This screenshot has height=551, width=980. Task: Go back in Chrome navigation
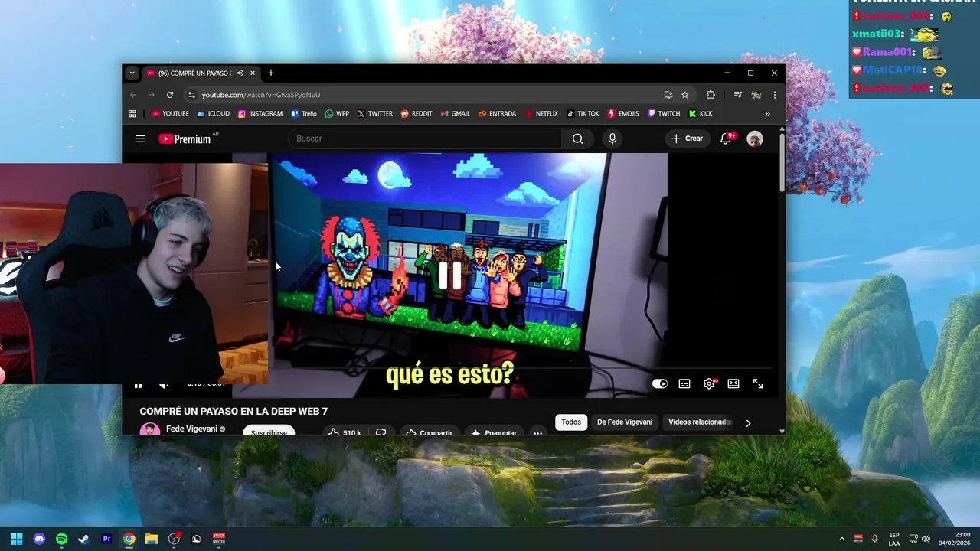pyautogui.click(x=133, y=95)
